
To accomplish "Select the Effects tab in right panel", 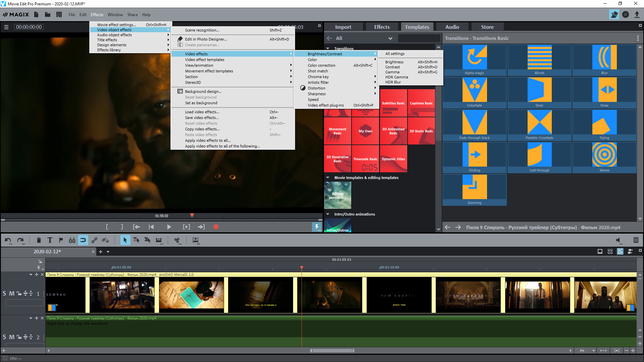I will (381, 26).
